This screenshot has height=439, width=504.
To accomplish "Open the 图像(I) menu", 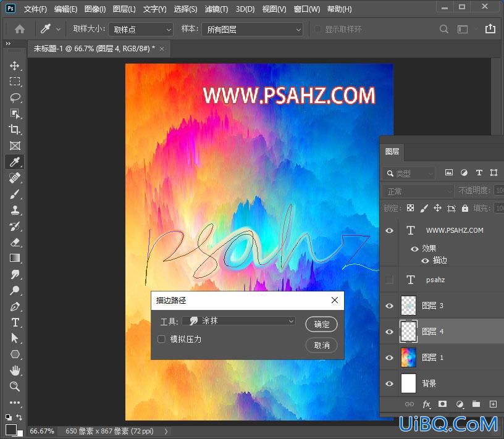I will pyautogui.click(x=95, y=9).
